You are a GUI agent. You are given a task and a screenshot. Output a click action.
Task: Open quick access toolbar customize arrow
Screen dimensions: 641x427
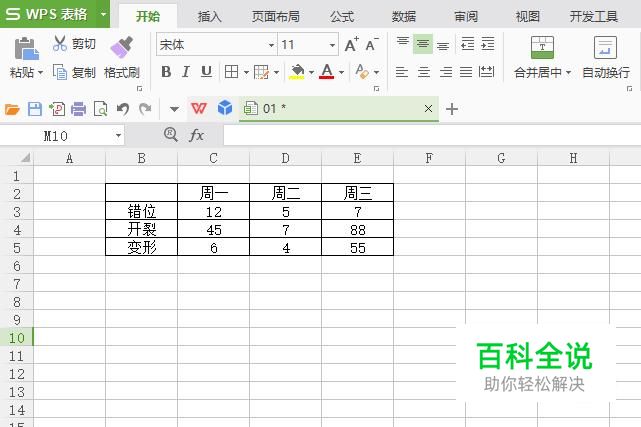(x=175, y=109)
